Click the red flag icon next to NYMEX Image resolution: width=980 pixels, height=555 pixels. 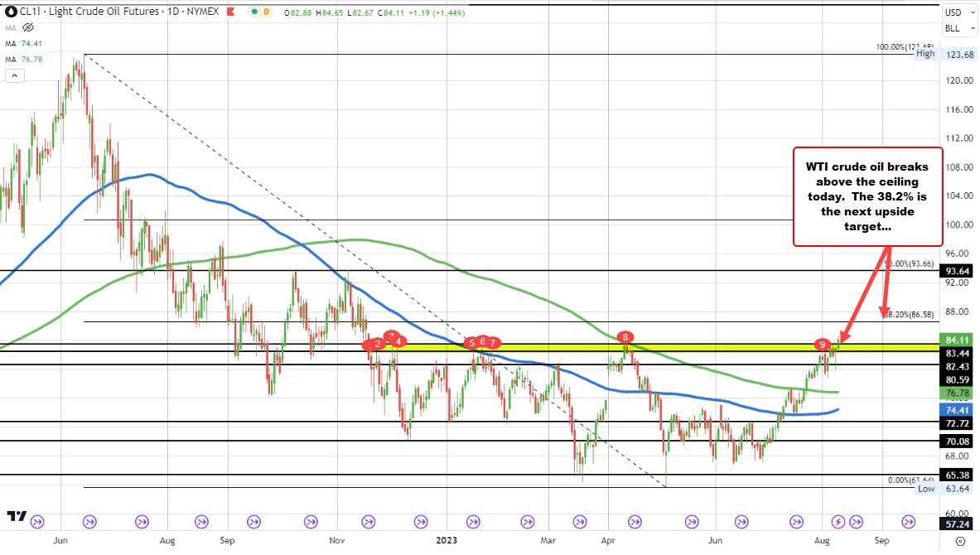pyautogui.click(x=230, y=12)
